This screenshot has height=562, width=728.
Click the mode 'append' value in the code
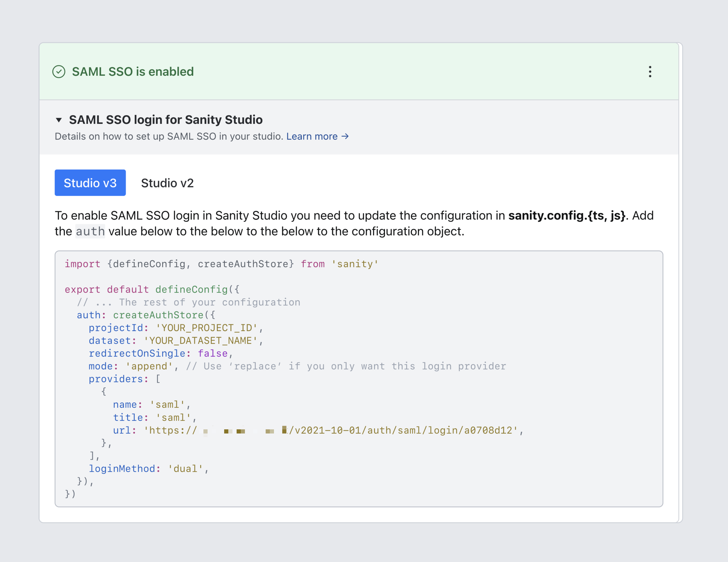(x=149, y=366)
